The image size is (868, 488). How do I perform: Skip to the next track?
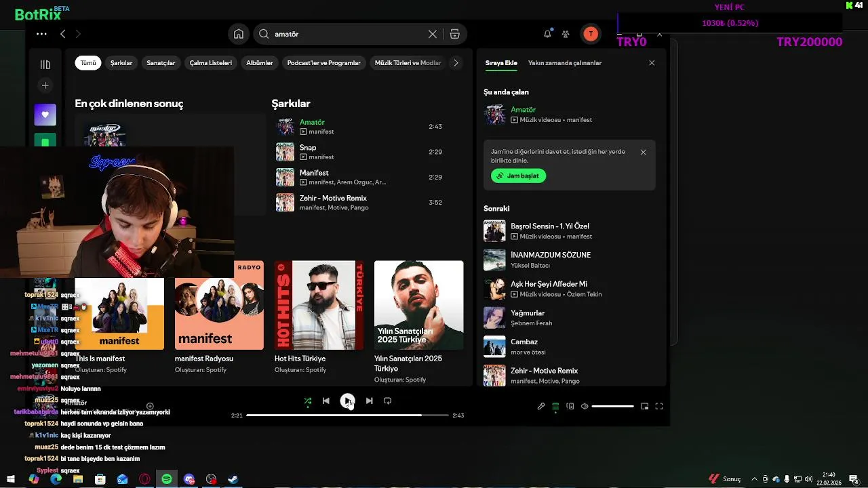369,401
